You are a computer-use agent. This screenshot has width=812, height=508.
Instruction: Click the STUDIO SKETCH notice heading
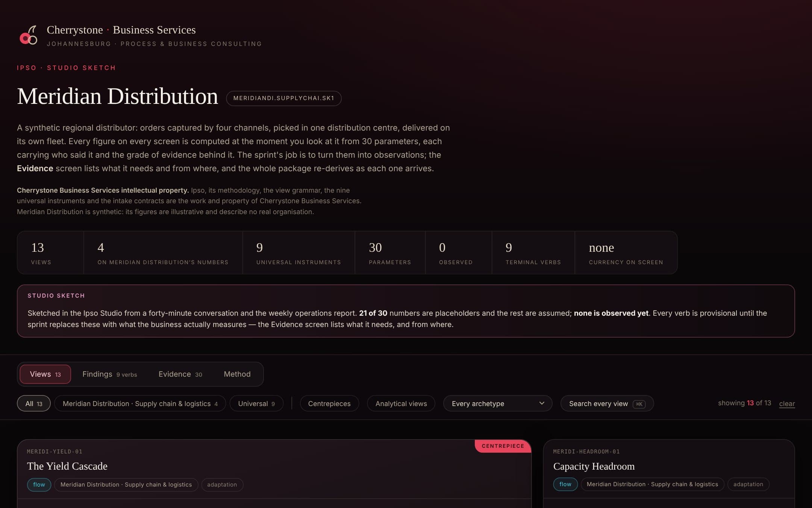[56, 296]
